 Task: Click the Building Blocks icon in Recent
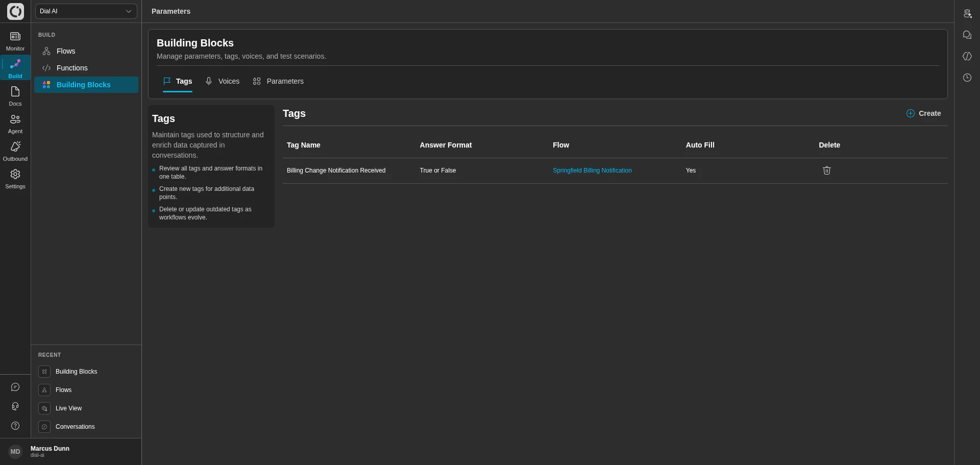(x=44, y=372)
